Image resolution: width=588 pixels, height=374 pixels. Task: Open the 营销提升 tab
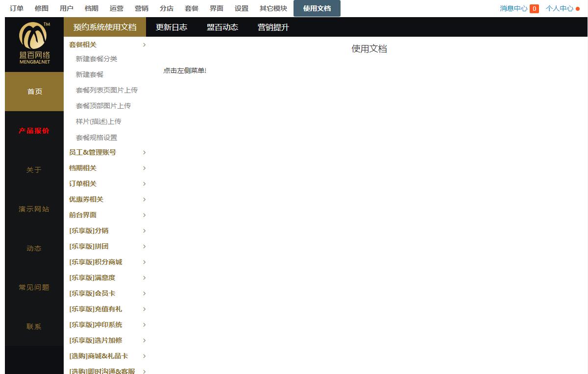pyautogui.click(x=273, y=27)
